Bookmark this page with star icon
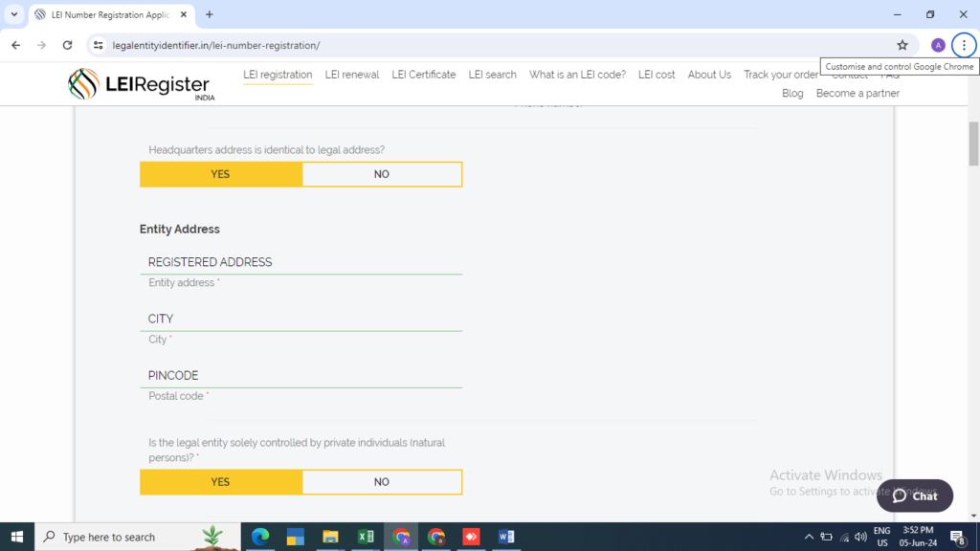 click(x=902, y=45)
